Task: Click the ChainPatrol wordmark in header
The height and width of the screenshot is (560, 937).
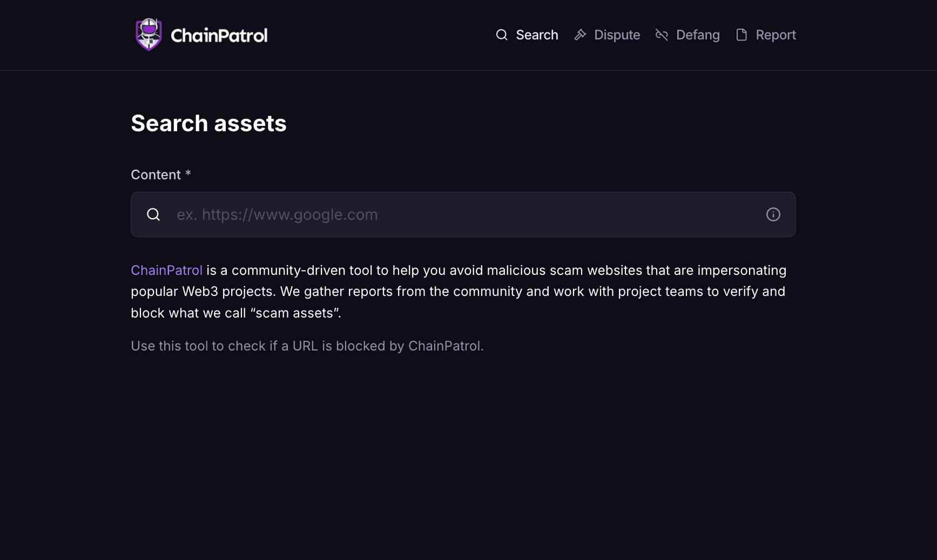Action: click(x=219, y=36)
